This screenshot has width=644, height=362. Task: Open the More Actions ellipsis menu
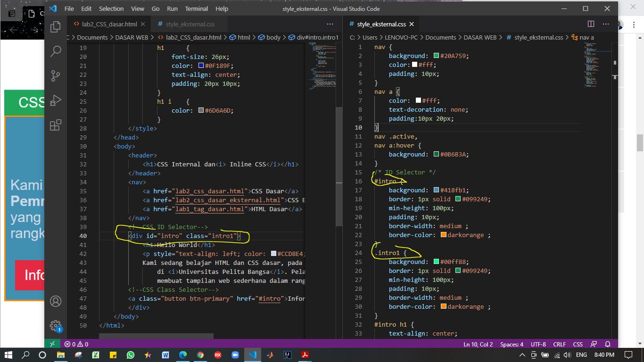click(x=606, y=24)
